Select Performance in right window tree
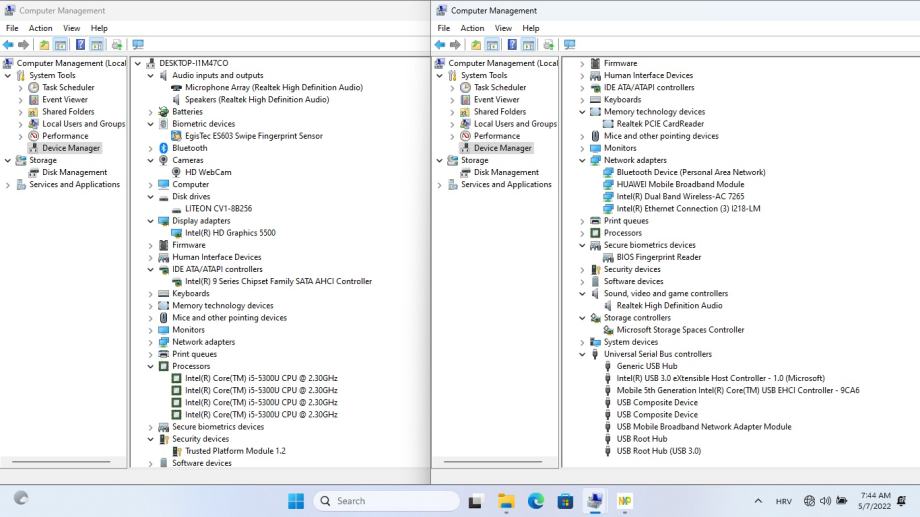This screenshot has width=920, height=517. (497, 136)
